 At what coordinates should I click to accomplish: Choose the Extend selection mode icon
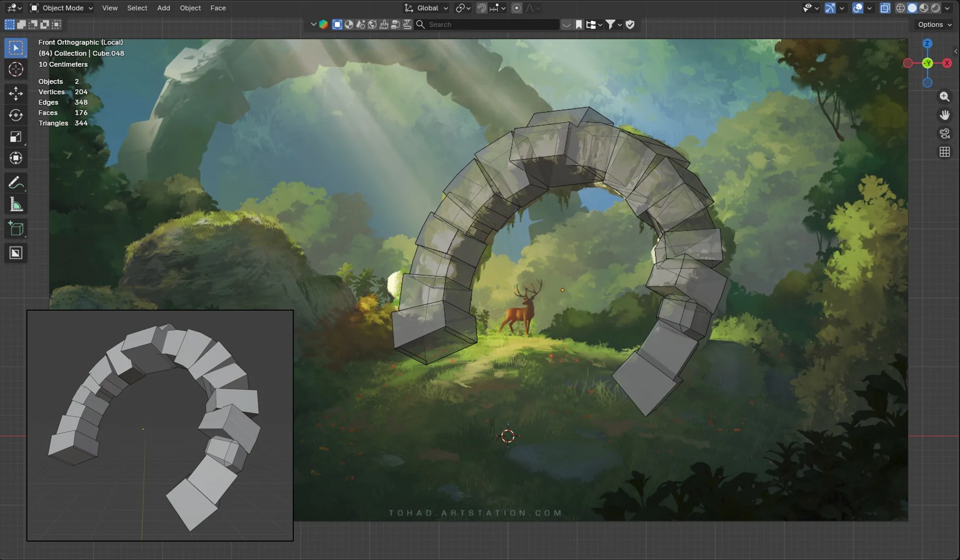pyautogui.click(x=21, y=24)
